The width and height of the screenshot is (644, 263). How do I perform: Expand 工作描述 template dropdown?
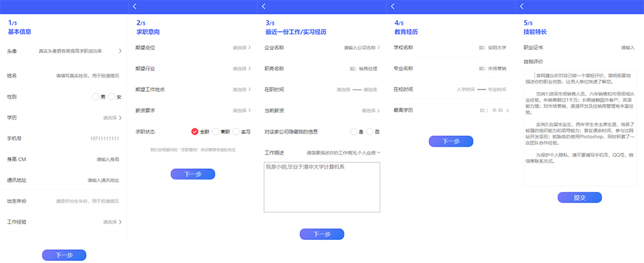coord(378,153)
